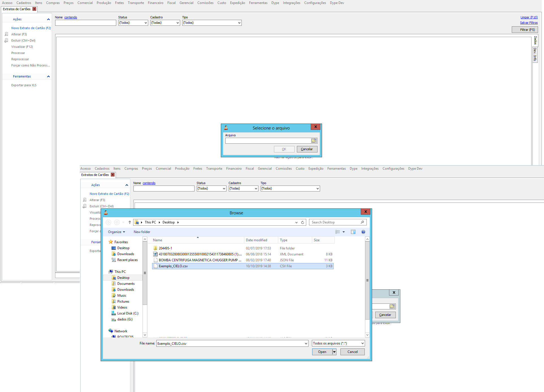
Task: Click the This PC computer icon
Action: (111, 272)
